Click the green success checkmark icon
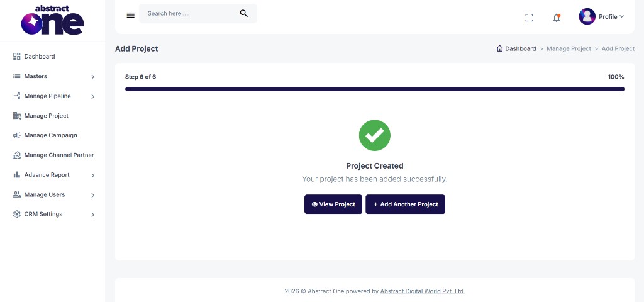Viewport: 644px width, 302px height. (x=375, y=135)
